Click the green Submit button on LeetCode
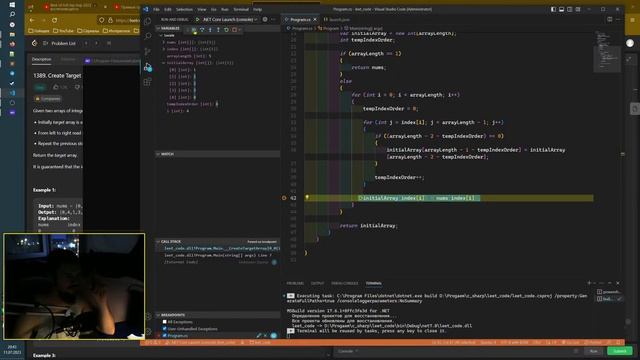640x360 pixels. pos(620,351)
